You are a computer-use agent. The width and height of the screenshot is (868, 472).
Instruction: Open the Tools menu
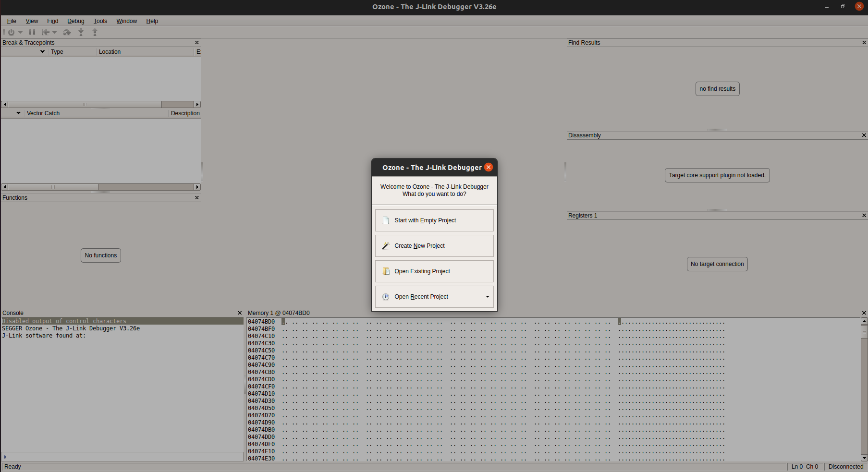pyautogui.click(x=100, y=21)
